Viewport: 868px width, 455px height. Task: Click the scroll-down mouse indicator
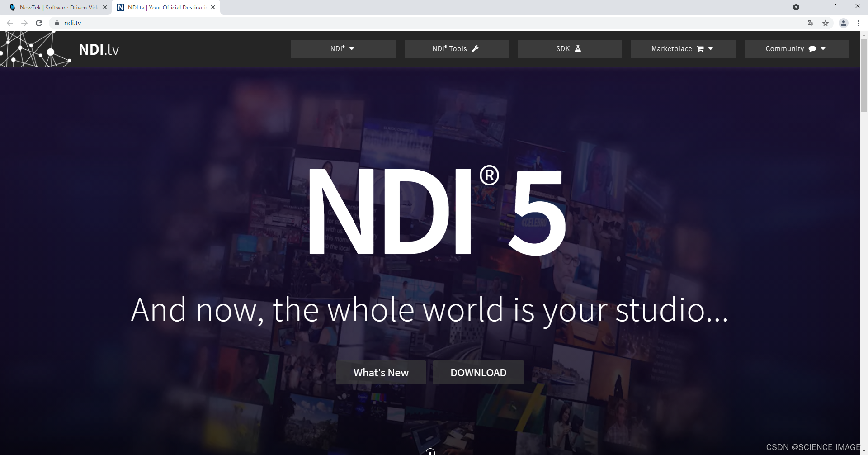tap(430, 452)
